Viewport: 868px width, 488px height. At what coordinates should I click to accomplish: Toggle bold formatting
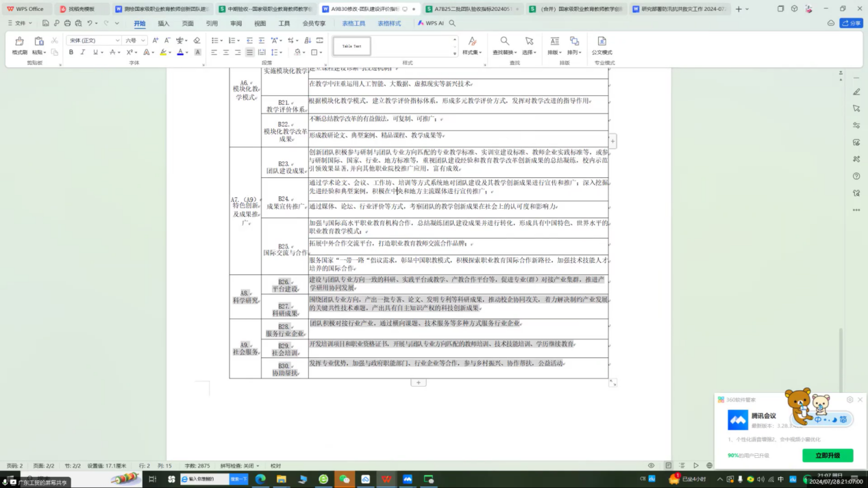pos(71,52)
